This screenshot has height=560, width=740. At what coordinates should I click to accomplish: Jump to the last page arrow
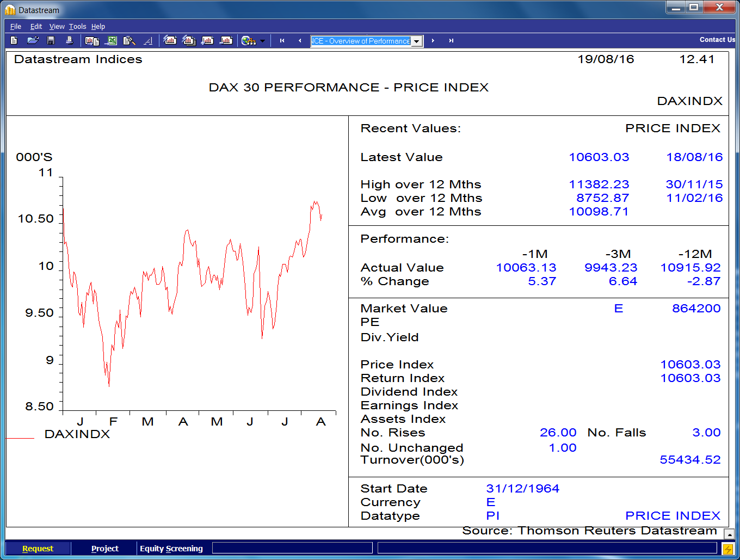tap(451, 41)
